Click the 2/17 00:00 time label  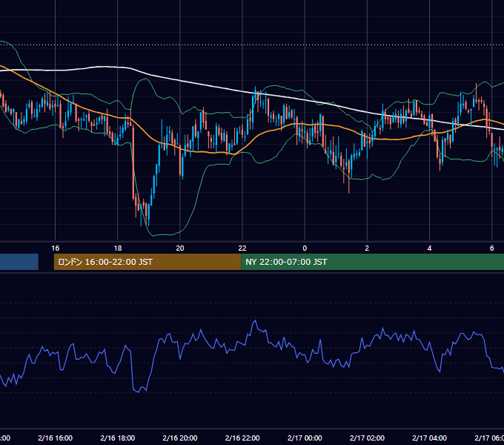tap(305, 438)
